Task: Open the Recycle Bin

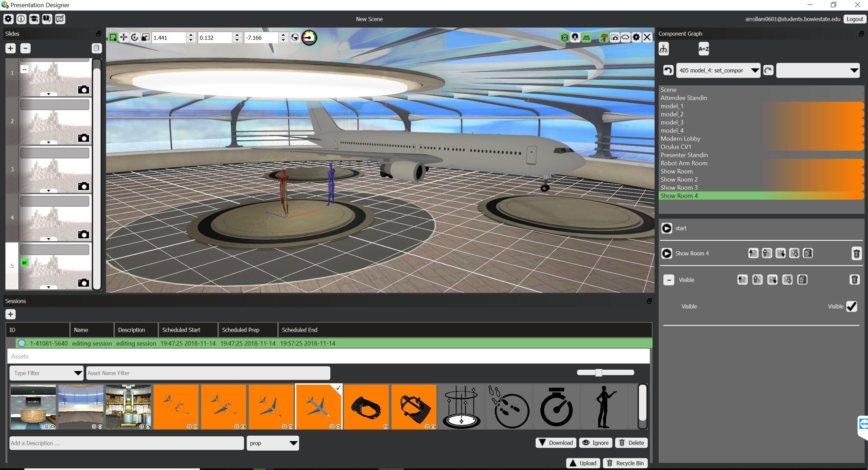Action: (625, 463)
